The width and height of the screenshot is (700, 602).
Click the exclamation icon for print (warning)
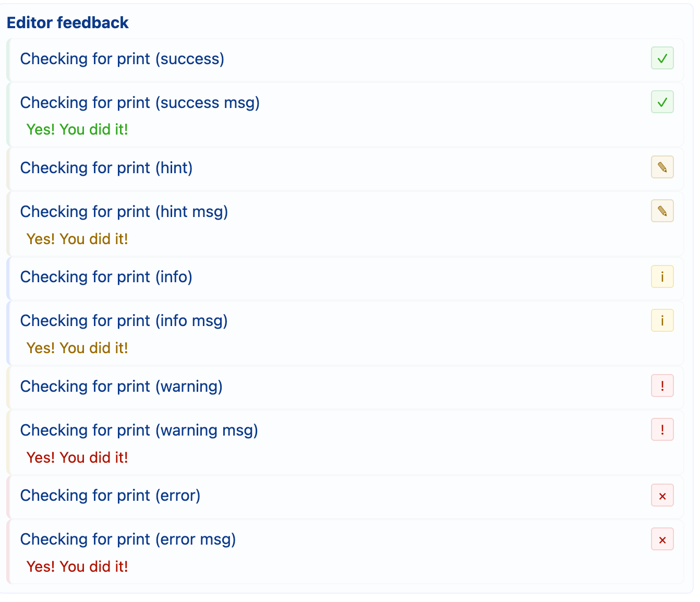pos(662,386)
